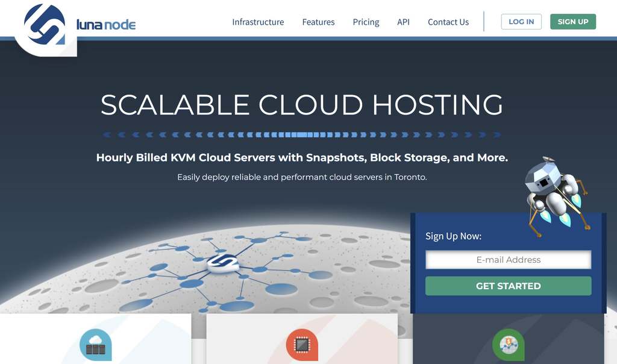
Task: Click the cloud server feature icon
Action: click(96, 345)
